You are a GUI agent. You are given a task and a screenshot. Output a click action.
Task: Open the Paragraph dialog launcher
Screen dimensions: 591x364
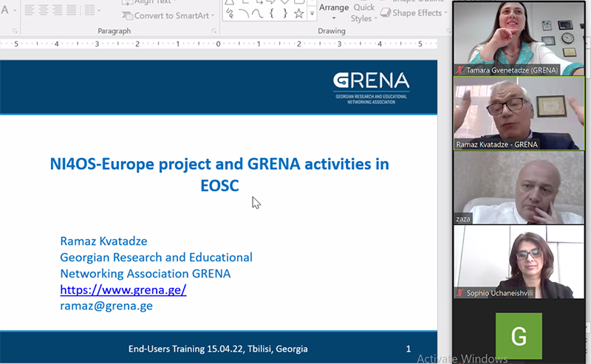[x=213, y=31]
